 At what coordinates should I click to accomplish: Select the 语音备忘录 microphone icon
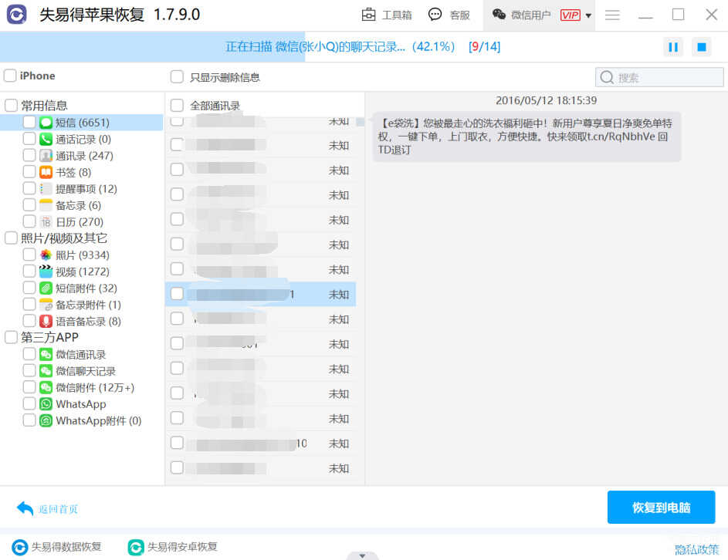[46, 321]
